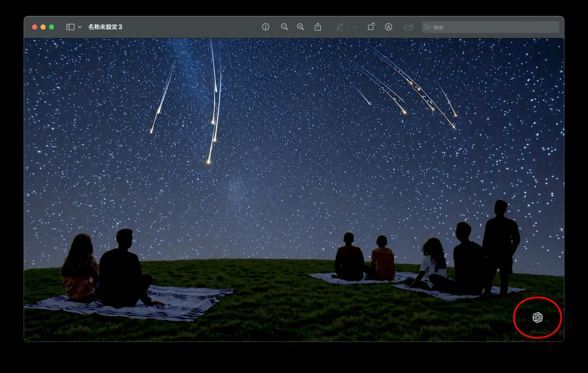Show the Markup toolbar

389,27
